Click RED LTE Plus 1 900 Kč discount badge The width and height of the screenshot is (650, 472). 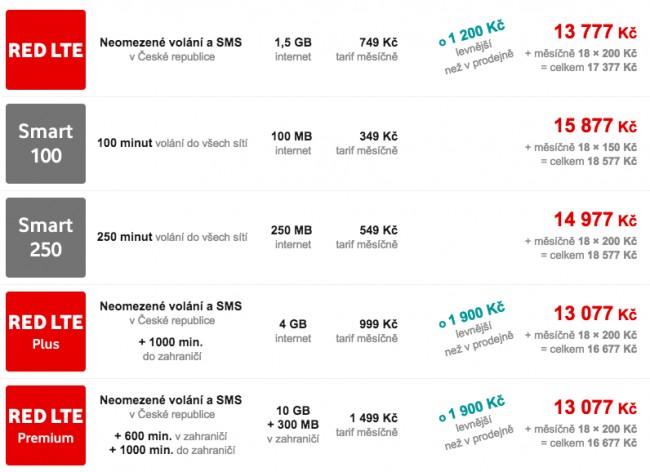475,329
